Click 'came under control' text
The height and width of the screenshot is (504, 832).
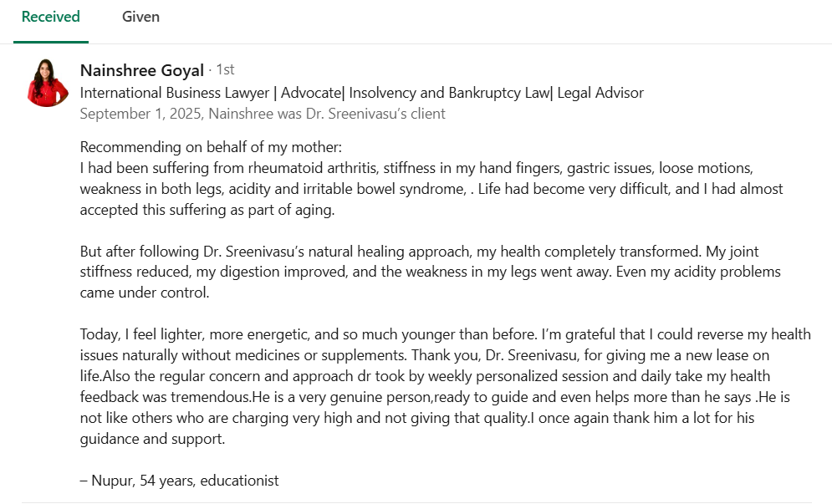coord(144,293)
